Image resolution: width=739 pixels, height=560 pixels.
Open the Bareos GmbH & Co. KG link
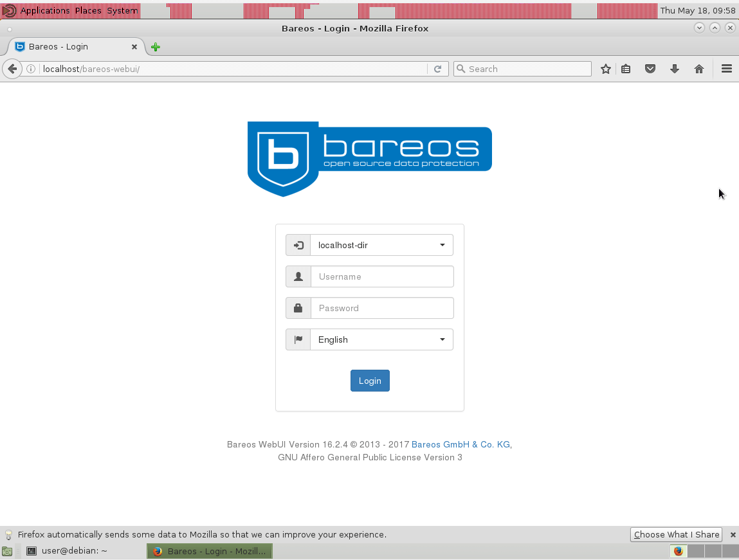pos(461,444)
